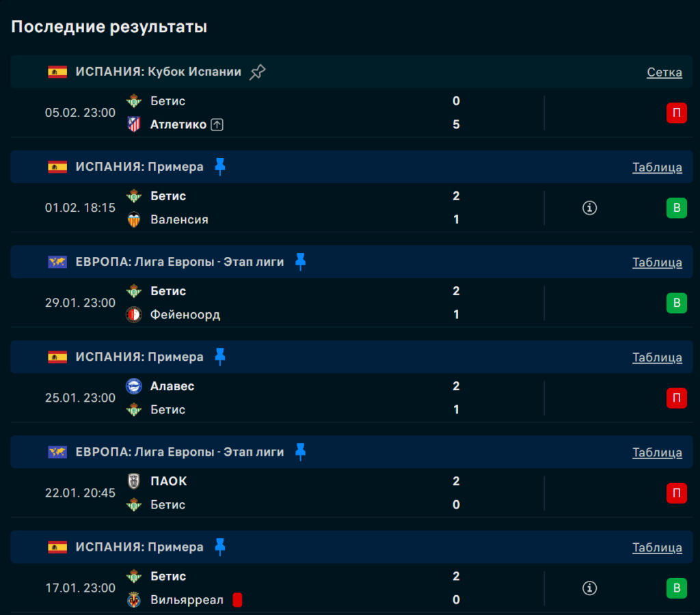Image resolution: width=700 pixels, height=615 pixels.
Task: Click green В badge for Feyenoord match
Action: pos(676,303)
